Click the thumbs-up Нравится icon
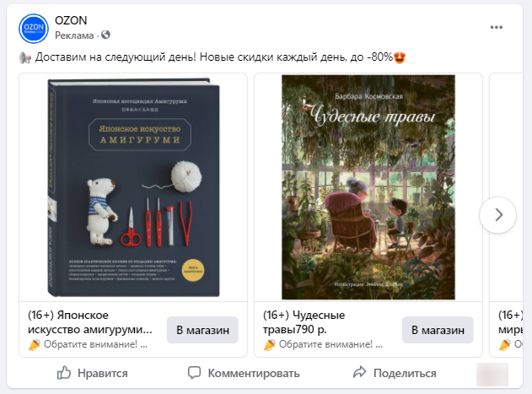Viewport: 532px width, 394px height. (x=64, y=373)
